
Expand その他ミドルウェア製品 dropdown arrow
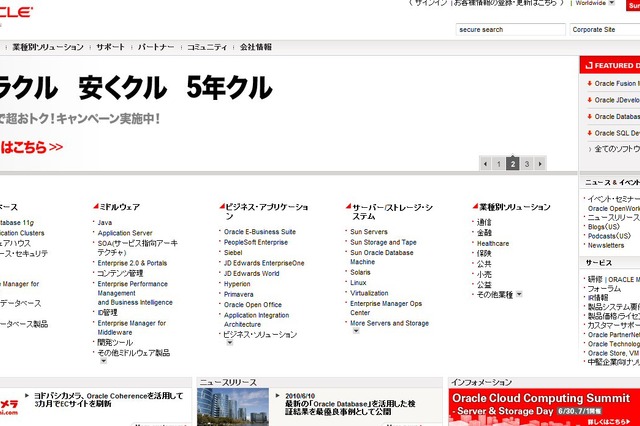tap(103, 361)
